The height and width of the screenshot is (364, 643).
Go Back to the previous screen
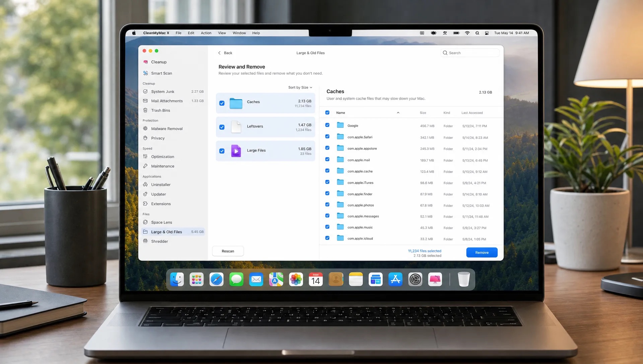coord(225,53)
